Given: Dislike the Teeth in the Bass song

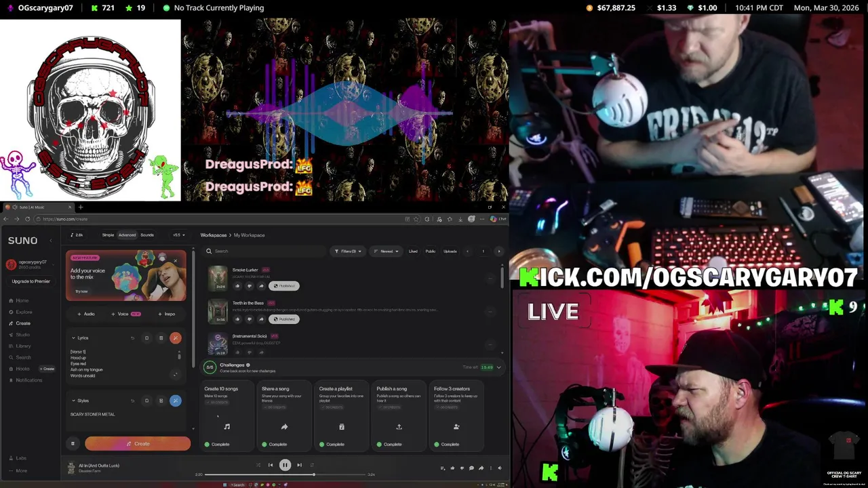Looking at the screenshot, I should click(x=249, y=319).
